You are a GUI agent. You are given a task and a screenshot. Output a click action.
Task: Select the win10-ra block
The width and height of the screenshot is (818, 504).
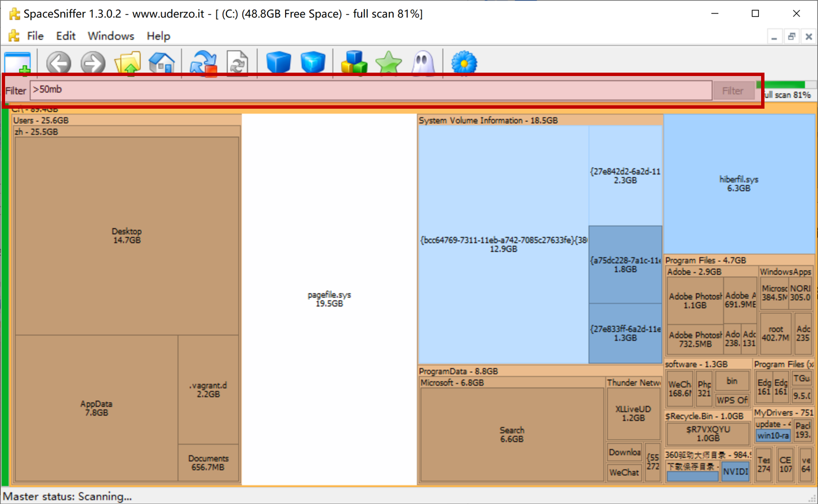coord(773,435)
